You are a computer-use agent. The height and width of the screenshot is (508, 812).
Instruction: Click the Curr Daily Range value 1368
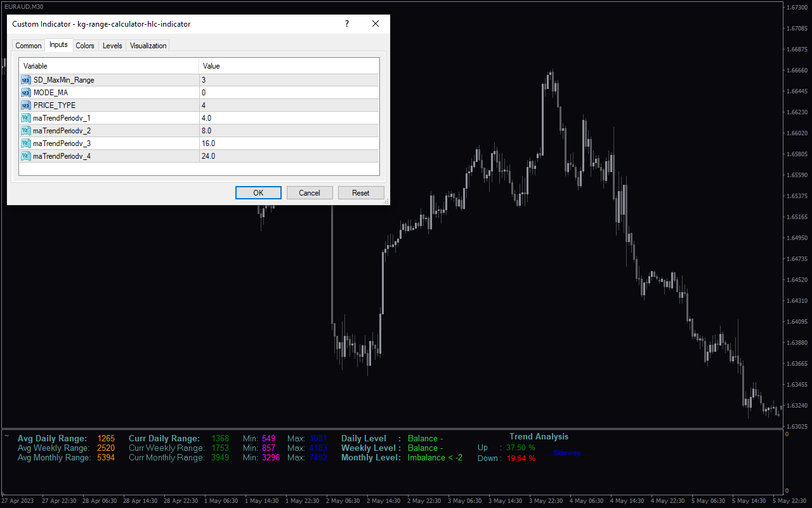point(220,439)
